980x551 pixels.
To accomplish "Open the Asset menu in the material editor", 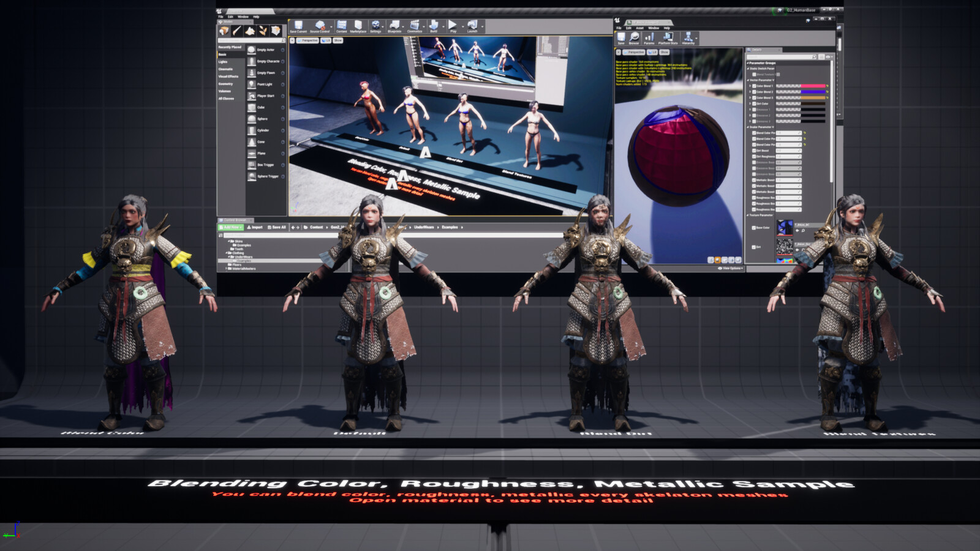I will (x=639, y=28).
